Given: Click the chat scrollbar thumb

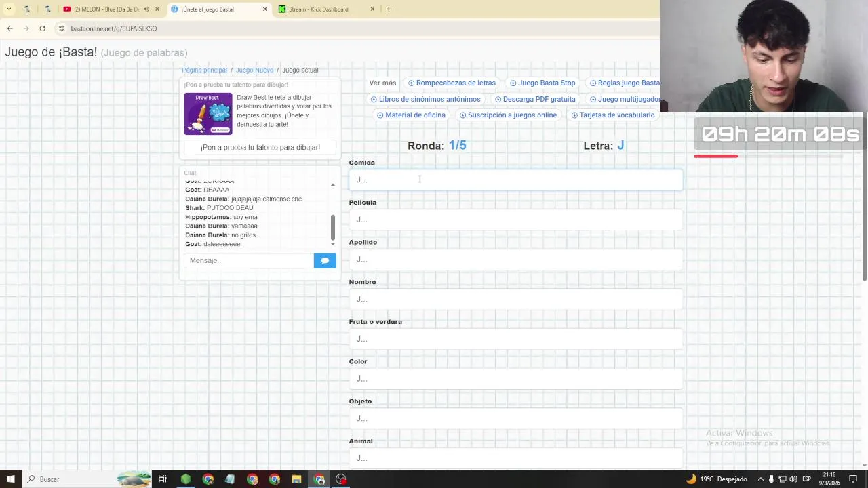Looking at the screenshot, I should tap(332, 227).
